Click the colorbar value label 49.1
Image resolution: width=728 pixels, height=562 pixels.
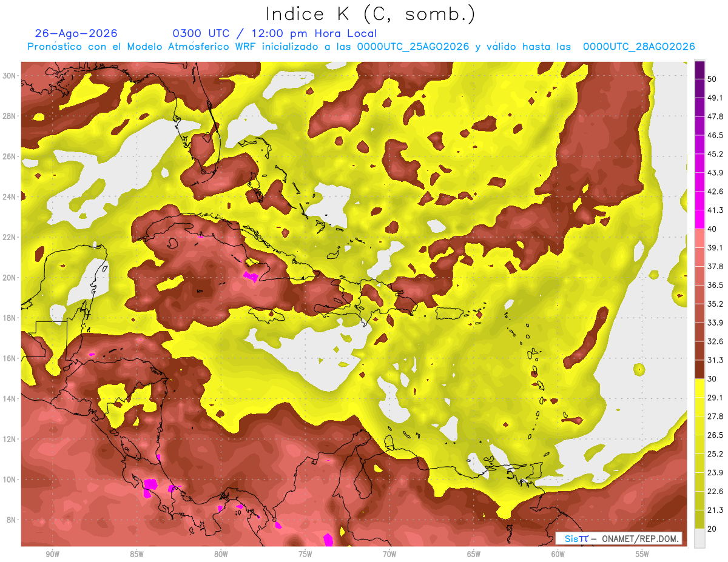pyautogui.click(x=715, y=98)
